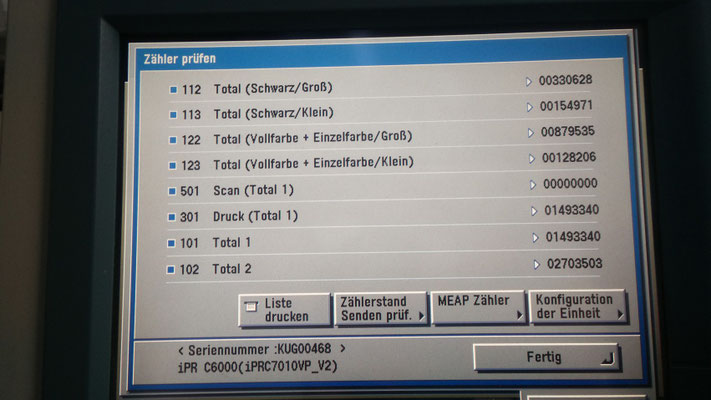Open Konfiguration der Einheit
The height and width of the screenshot is (400, 711).
tap(579, 307)
